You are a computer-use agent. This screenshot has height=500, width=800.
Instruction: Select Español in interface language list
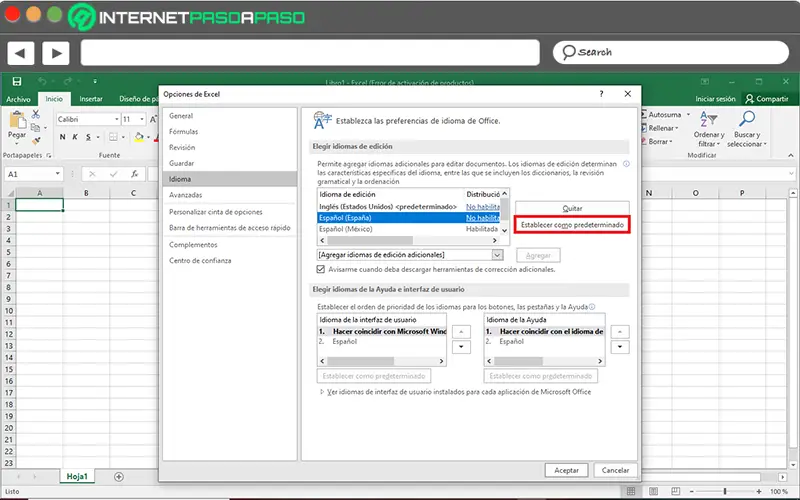[382, 341]
